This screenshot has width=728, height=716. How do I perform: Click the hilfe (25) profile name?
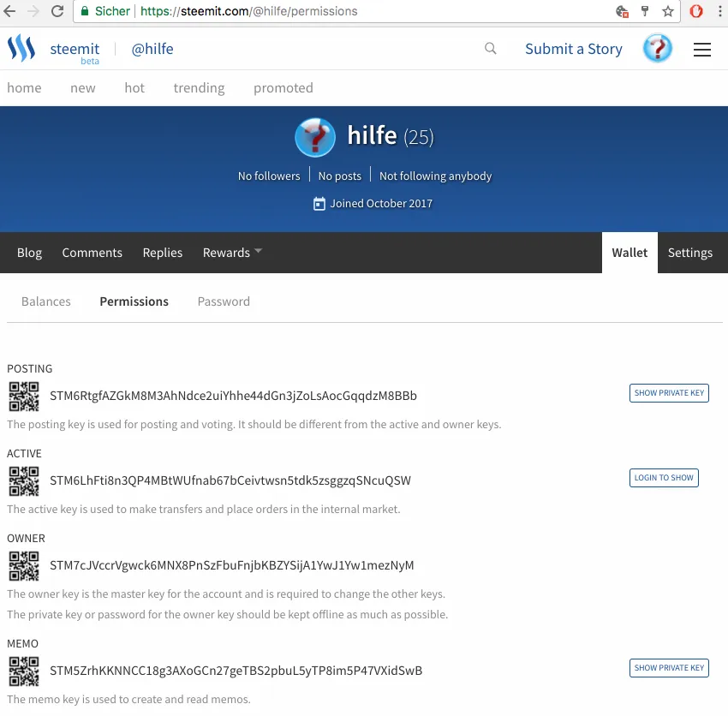(x=391, y=135)
